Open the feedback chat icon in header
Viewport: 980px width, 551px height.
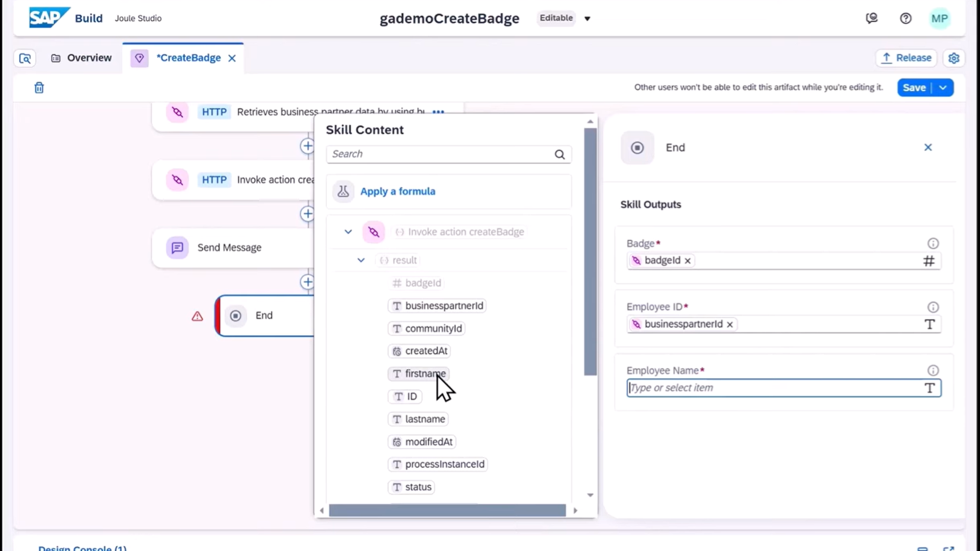pos(872,18)
